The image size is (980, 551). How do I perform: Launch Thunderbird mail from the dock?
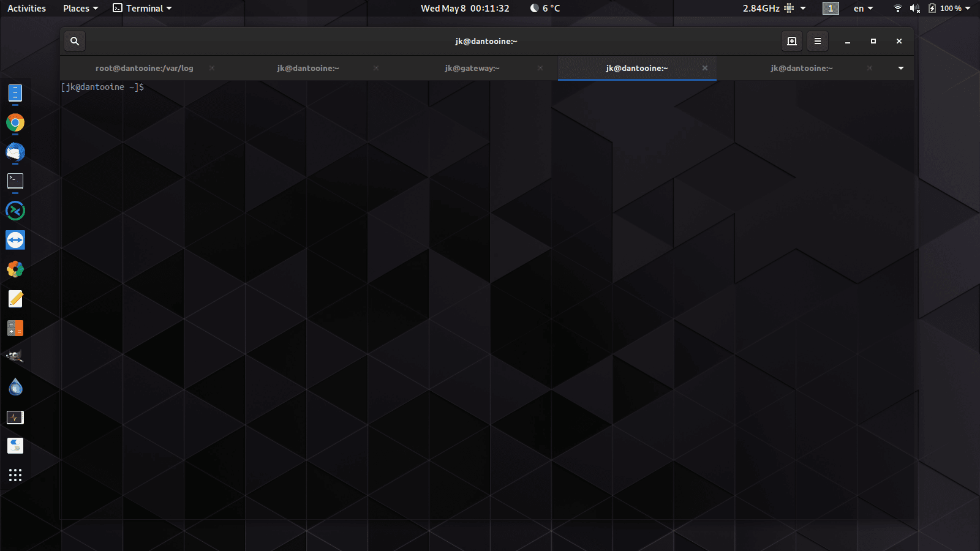15,152
